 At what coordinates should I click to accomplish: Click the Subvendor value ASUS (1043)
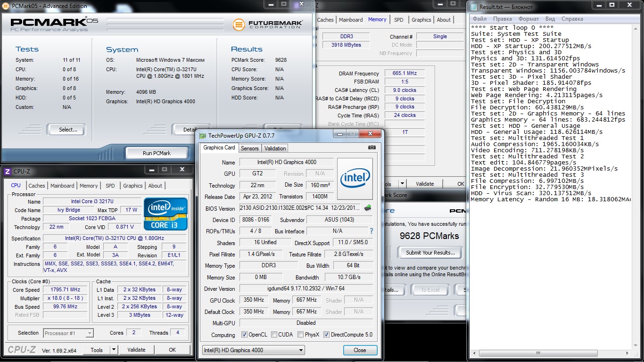point(339,220)
